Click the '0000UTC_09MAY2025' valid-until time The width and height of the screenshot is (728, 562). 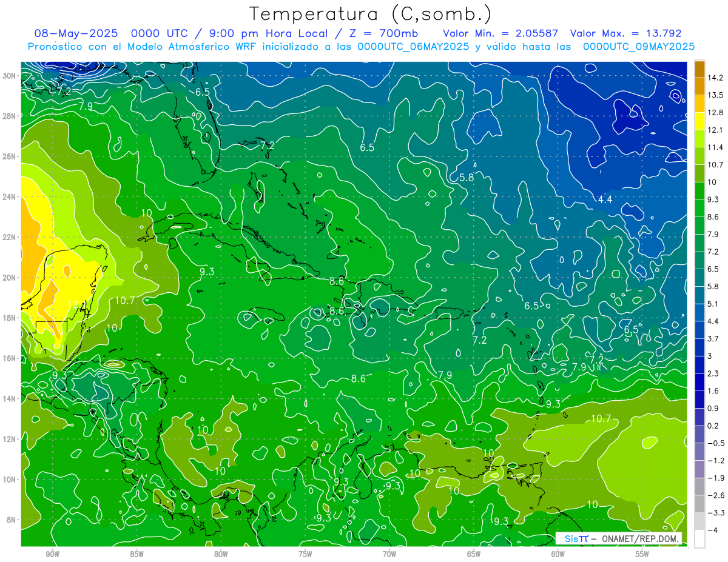click(639, 47)
